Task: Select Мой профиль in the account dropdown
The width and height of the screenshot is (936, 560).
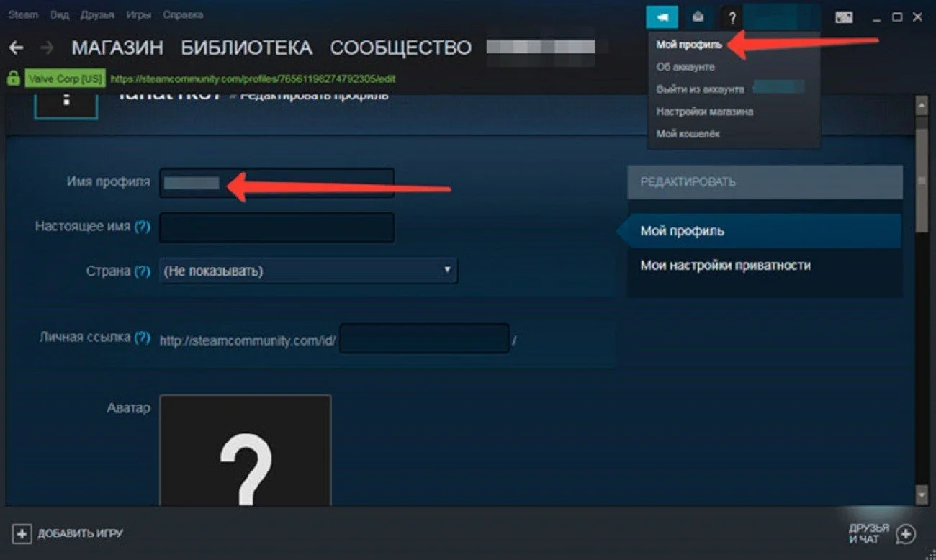Action: click(x=689, y=45)
